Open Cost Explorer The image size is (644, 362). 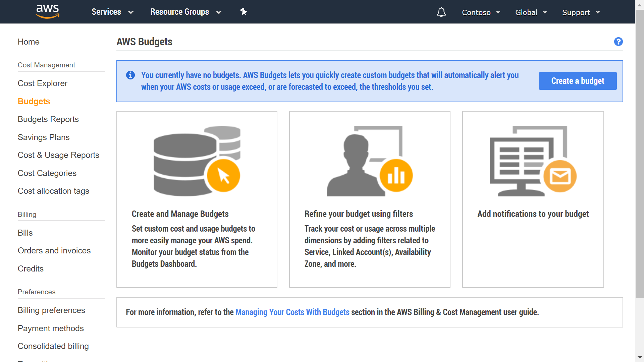pyautogui.click(x=43, y=83)
